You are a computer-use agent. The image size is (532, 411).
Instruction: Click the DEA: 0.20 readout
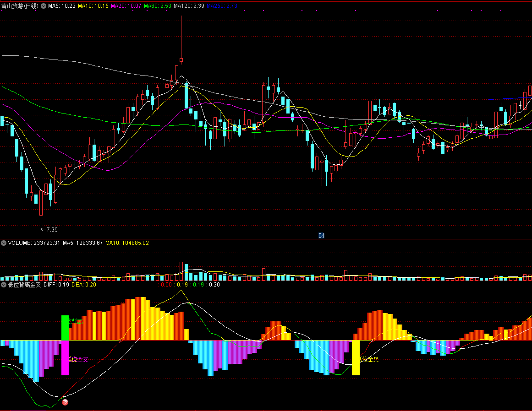[x=84, y=285]
